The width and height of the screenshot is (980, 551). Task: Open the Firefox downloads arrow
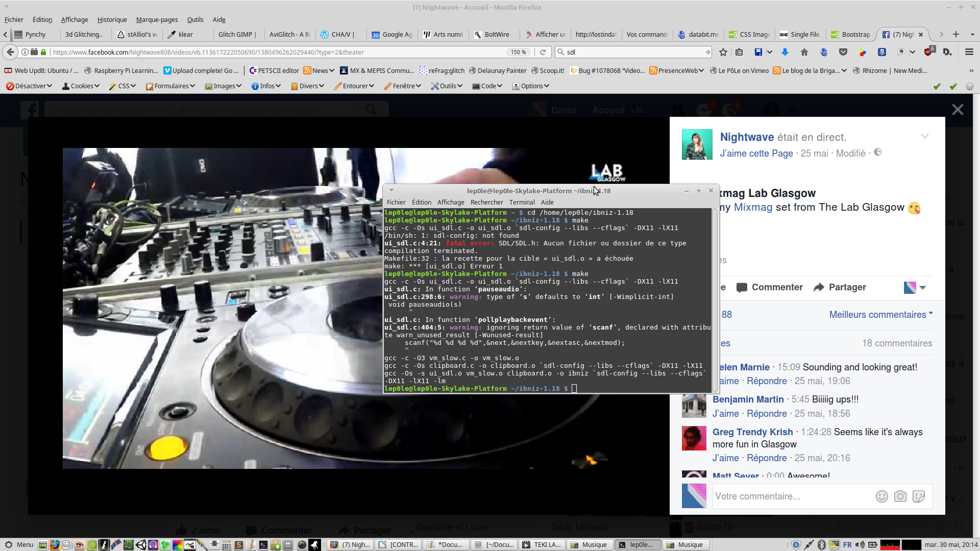click(785, 52)
